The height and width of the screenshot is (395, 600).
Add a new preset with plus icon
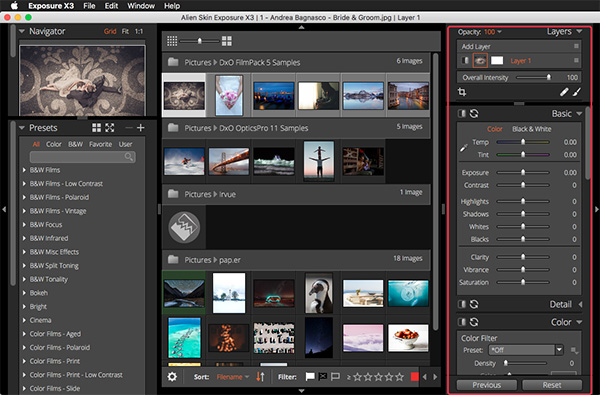pos(141,127)
